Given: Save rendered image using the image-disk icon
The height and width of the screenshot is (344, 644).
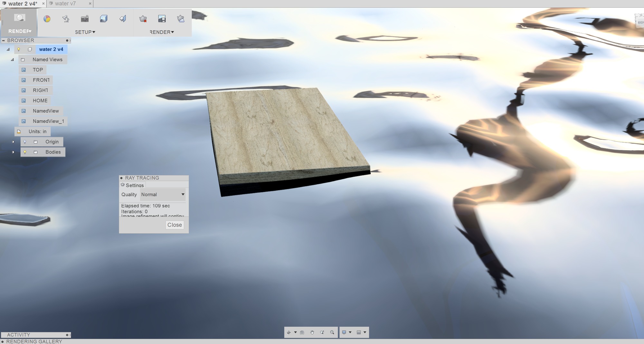Looking at the screenshot, I should click(162, 19).
